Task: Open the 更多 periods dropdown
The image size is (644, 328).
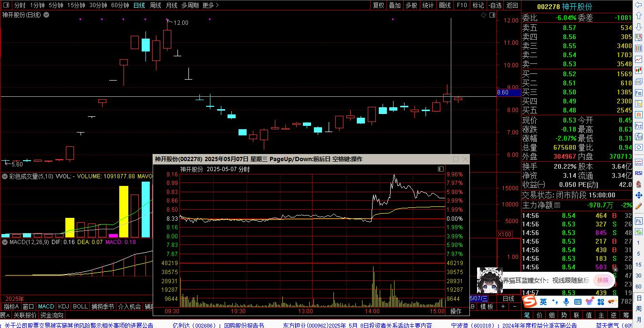Action: (211, 5)
